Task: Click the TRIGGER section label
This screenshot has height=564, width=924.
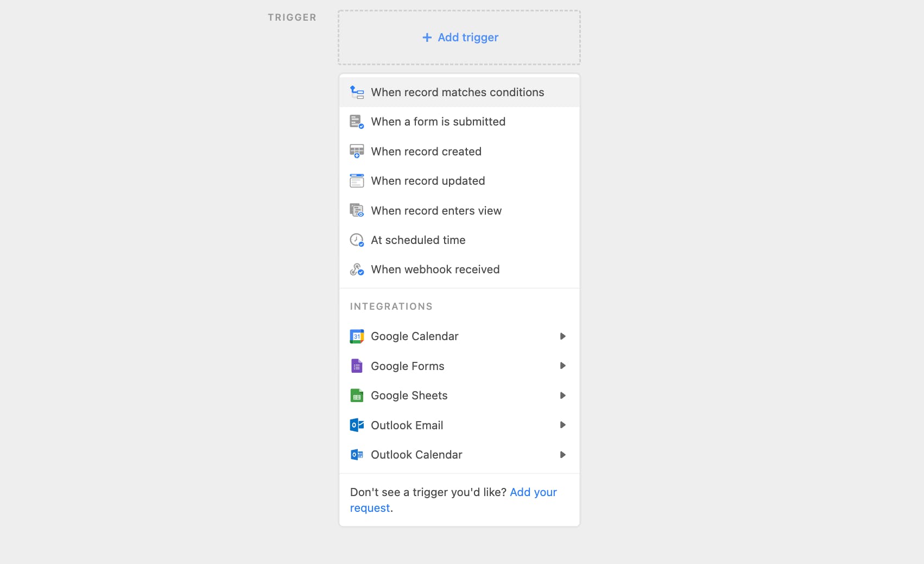Action: coord(292,17)
